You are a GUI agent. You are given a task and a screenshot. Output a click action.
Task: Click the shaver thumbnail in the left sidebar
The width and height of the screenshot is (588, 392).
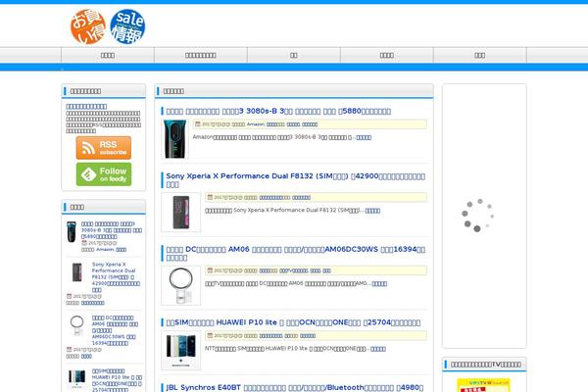pos(72,232)
